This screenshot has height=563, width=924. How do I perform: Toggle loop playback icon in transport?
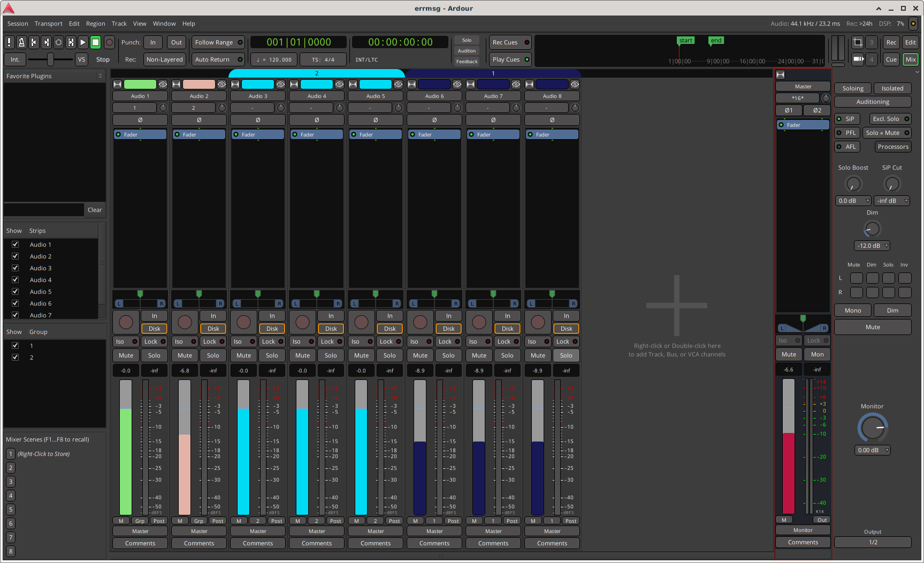tap(58, 42)
